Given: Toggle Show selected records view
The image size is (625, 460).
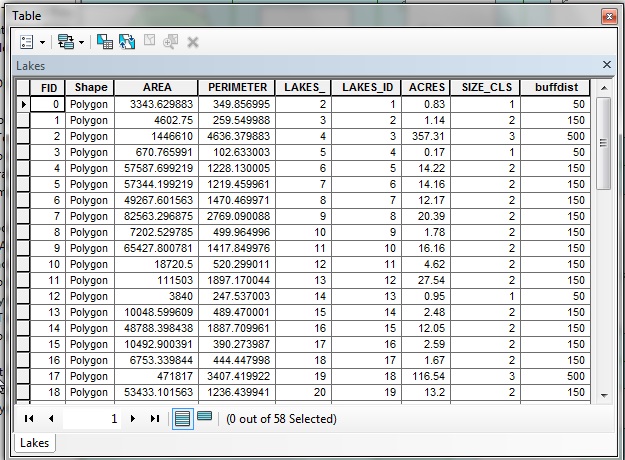Looking at the screenshot, I should coord(204,416).
